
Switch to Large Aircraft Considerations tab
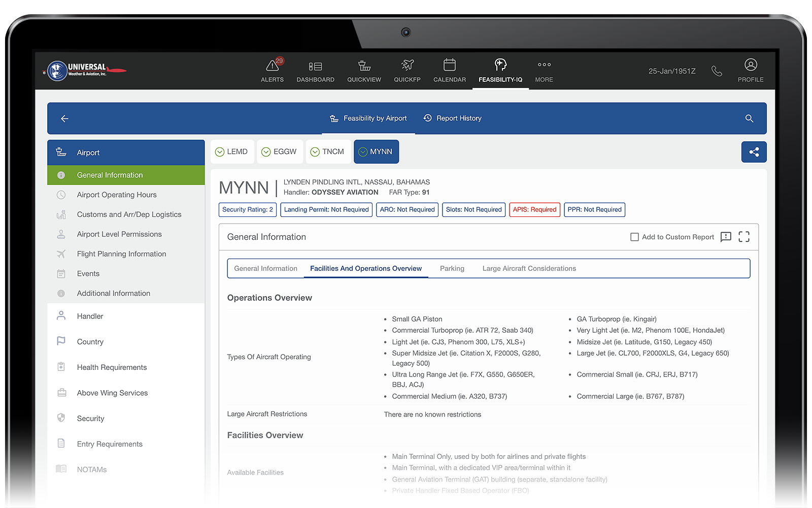click(529, 269)
